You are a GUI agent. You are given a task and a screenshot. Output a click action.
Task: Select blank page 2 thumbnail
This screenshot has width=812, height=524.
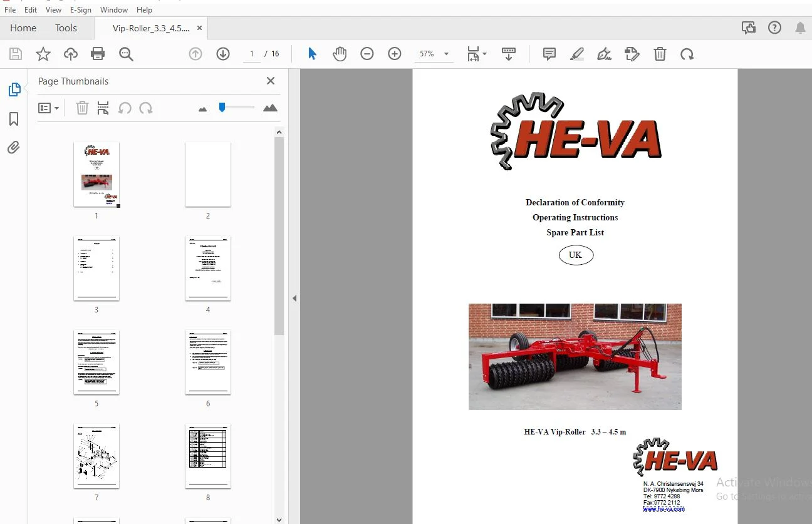tap(208, 175)
